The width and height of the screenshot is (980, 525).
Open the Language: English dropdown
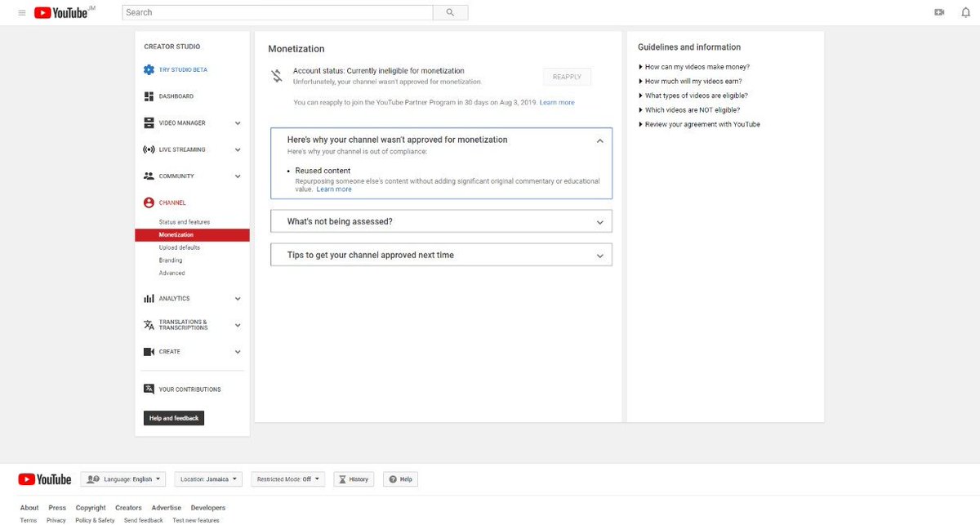[x=123, y=479]
